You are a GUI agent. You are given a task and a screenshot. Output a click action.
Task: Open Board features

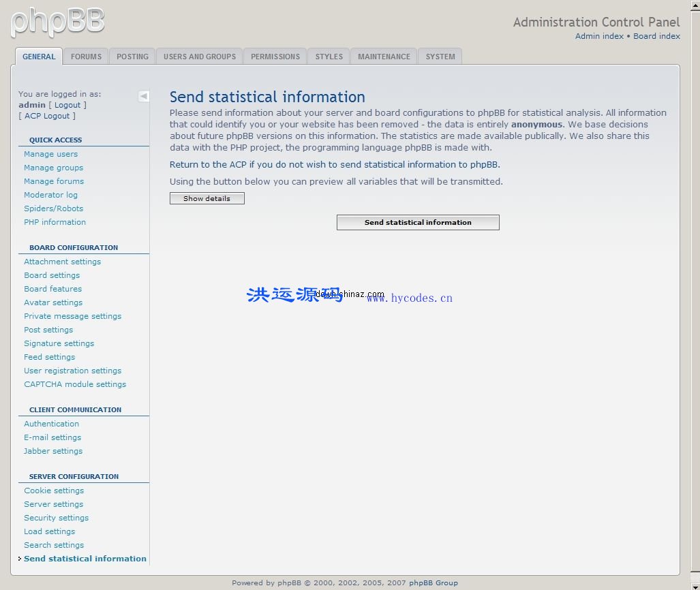[53, 289]
